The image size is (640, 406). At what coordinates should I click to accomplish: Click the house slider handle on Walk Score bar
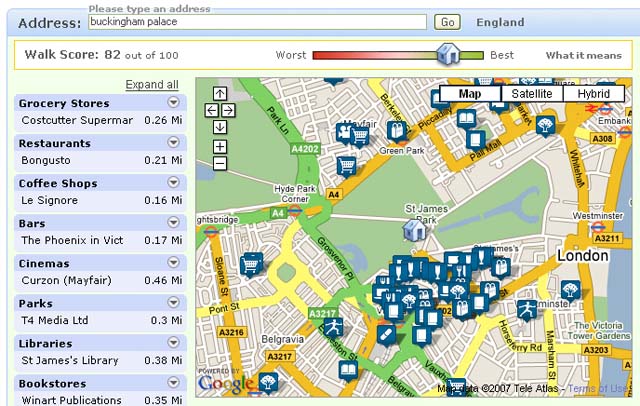(448, 54)
